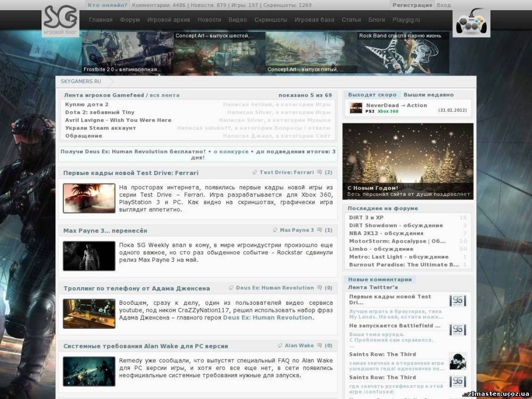Screen dimensions: 532x399
Task: Click the SG avatar beside 'Не запускается Battlefield' comment
Action: point(458,329)
